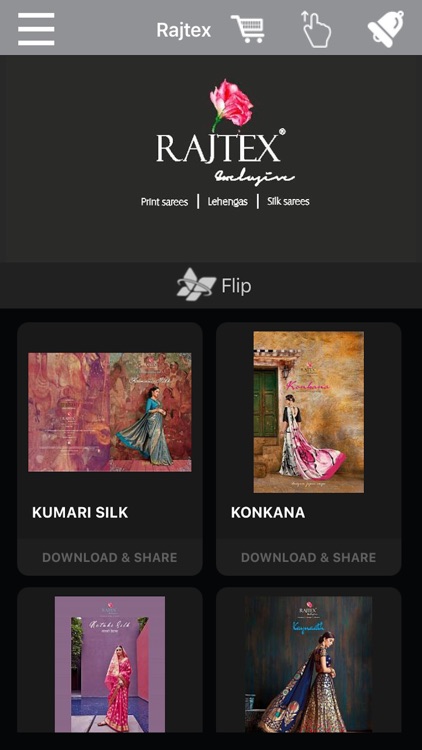Open notifications via the bell icon
422x750 pixels.
click(x=386, y=29)
